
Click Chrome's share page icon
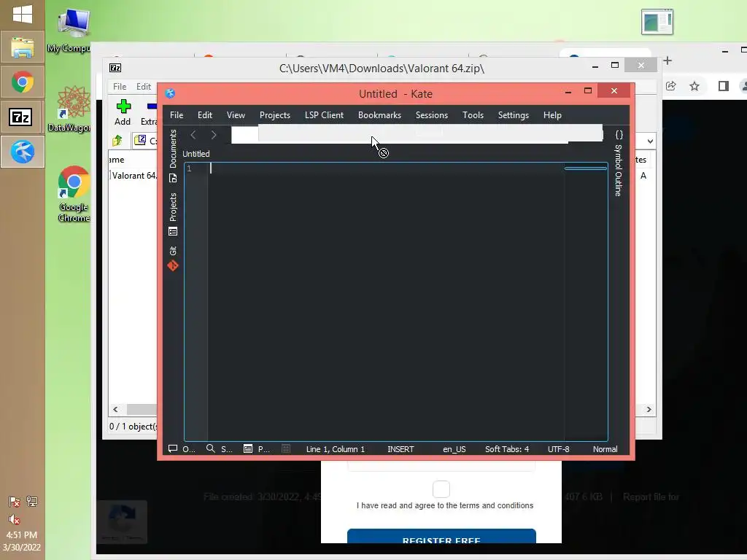(671, 86)
